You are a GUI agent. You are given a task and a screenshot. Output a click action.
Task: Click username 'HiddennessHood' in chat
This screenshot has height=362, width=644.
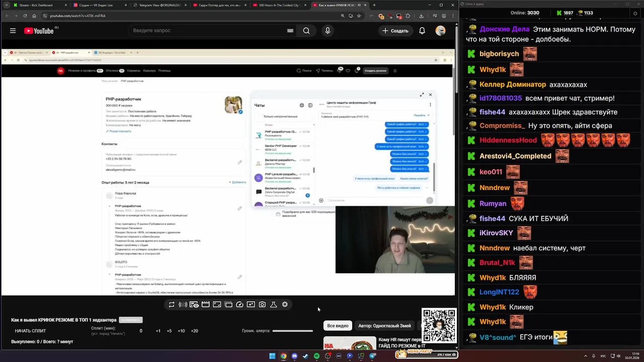click(508, 140)
